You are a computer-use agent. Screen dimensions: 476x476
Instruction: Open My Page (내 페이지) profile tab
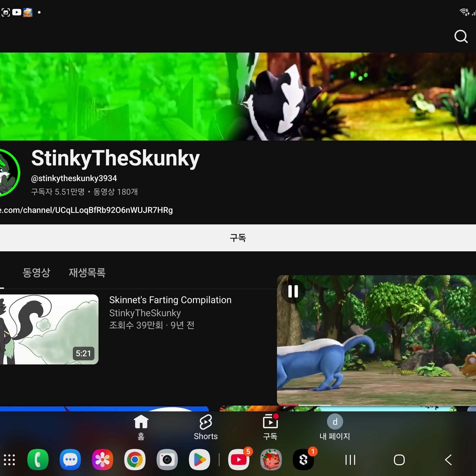[335, 427]
